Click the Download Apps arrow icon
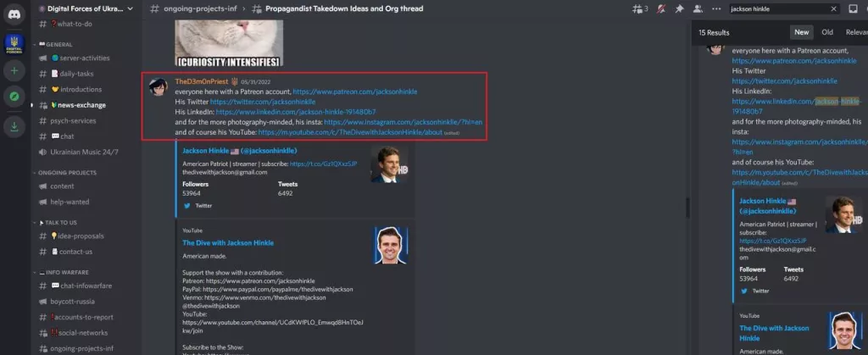The width and height of the screenshot is (868, 355). click(14, 126)
